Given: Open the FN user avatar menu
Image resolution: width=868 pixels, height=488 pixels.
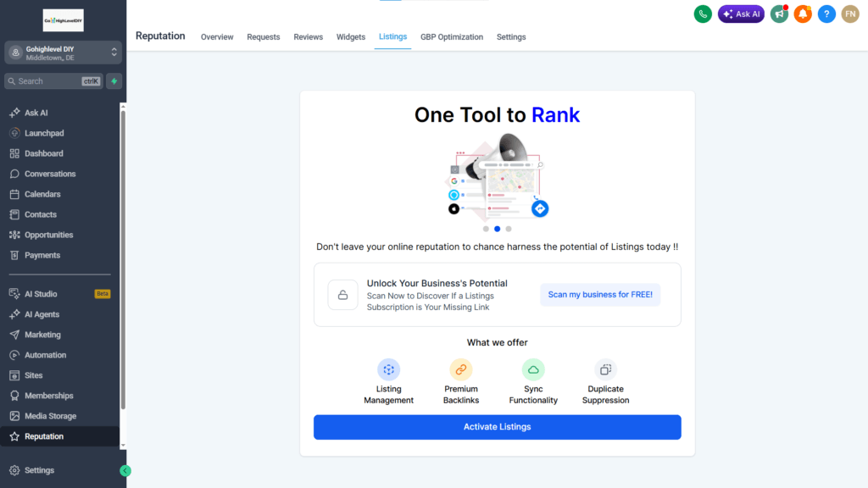Looking at the screenshot, I should (850, 14).
